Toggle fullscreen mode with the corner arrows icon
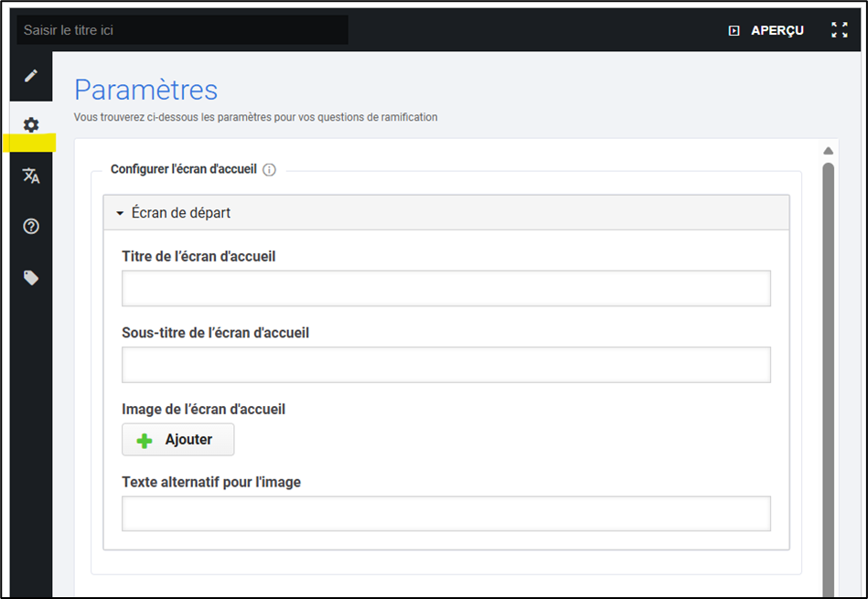This screenshot has width=868, height=599. tap(839, 30)
